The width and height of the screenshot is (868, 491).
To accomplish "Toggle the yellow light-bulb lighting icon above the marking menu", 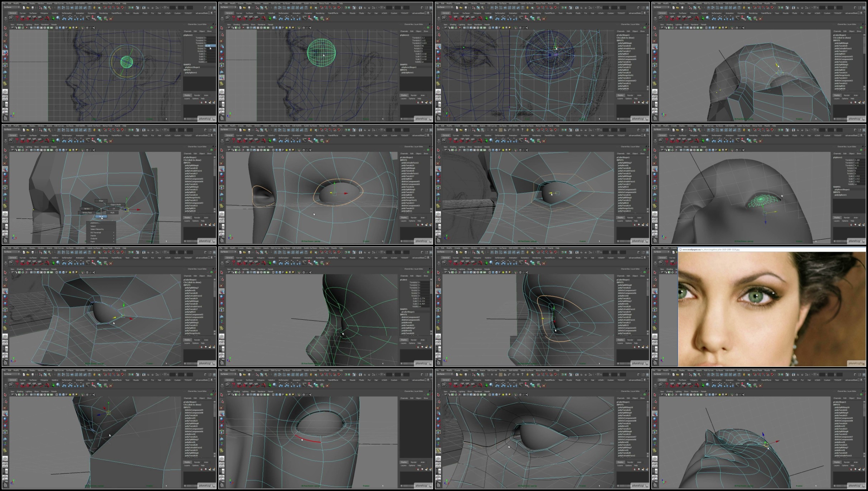I will (x=70, y=150).
